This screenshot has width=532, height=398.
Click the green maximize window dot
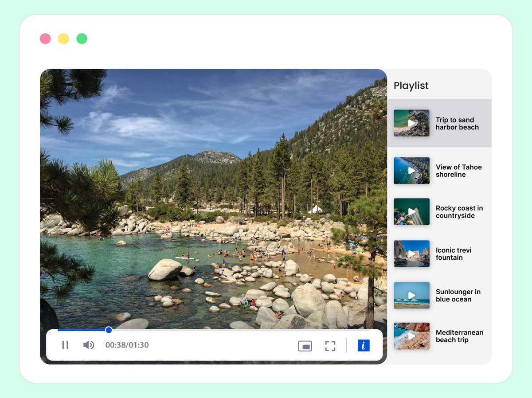coord(82,39)
